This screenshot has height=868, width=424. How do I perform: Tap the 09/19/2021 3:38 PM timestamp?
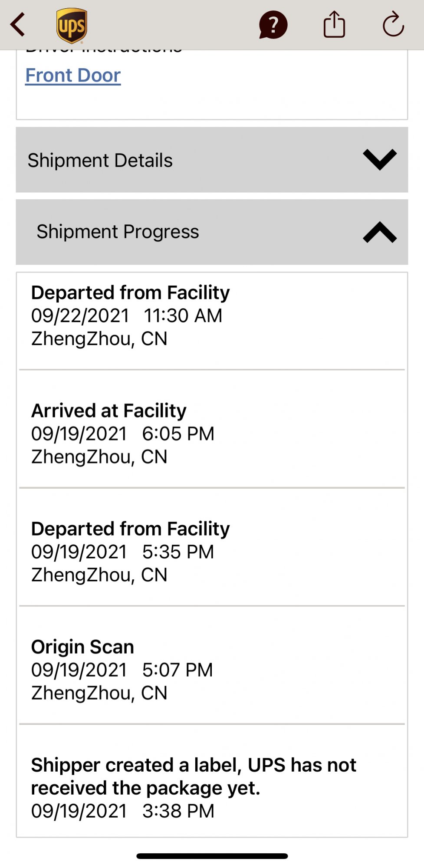click(123, 811)
